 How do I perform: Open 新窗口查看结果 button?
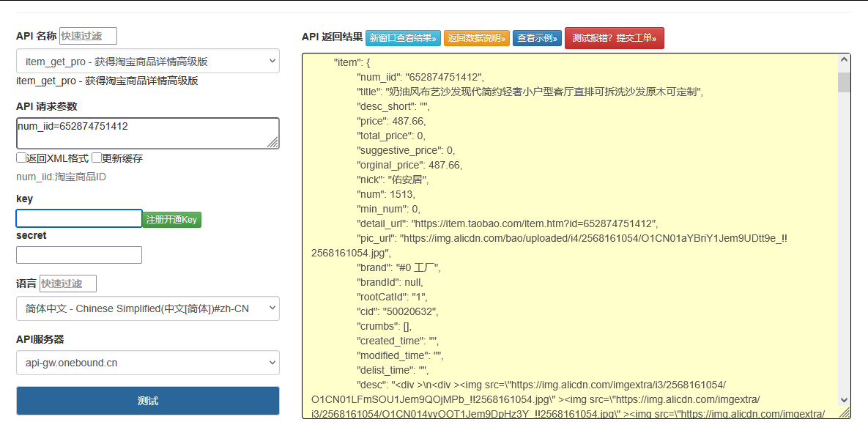[403, 38]
